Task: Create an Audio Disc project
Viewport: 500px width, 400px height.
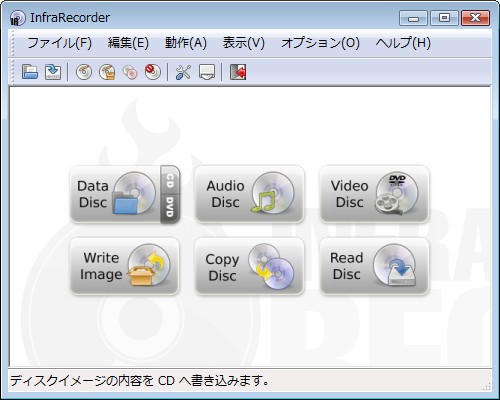Action: 249,194
